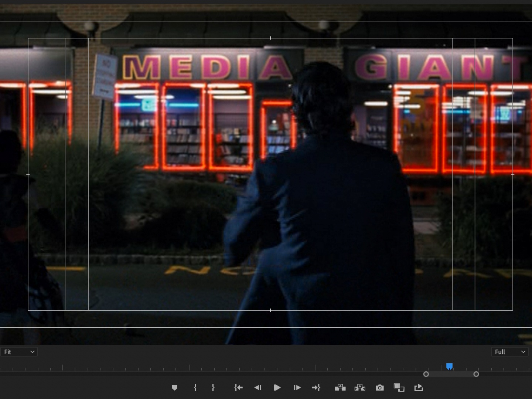Click the Lift edit icon
Image resolution: width=532 pixels, height=399 pixels.
[x=340, y=388]
